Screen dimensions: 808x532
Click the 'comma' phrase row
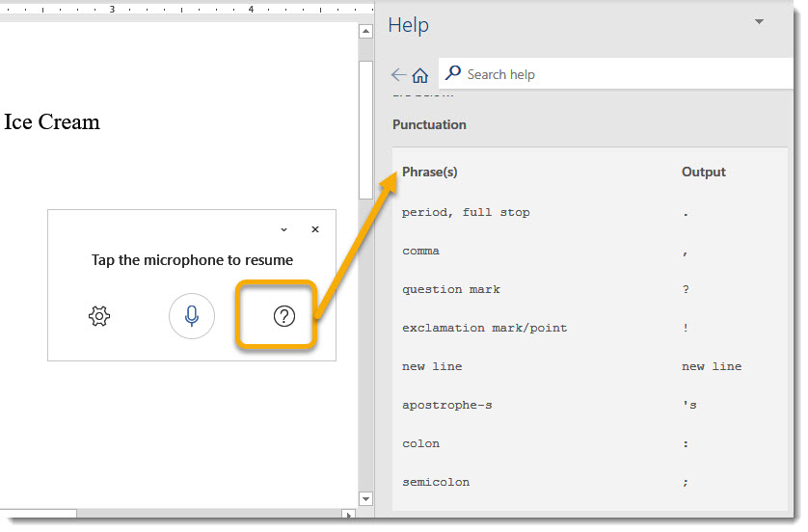pos(420,251)
